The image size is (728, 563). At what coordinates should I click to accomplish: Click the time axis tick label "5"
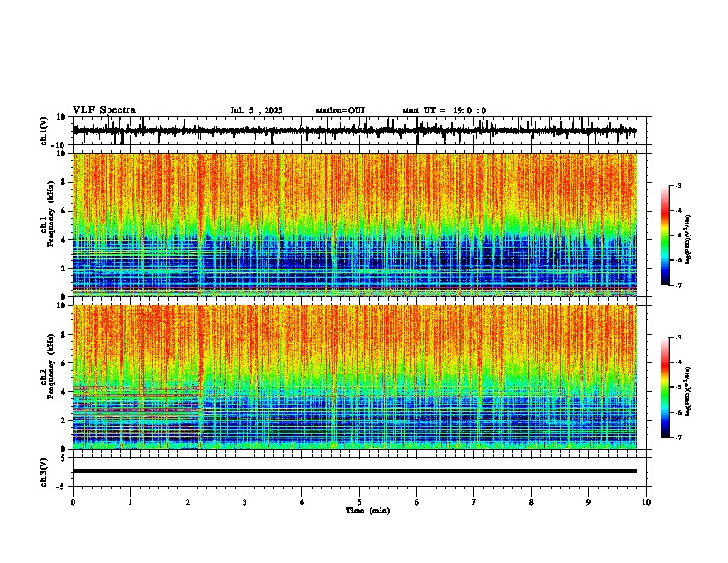(x=359, y=502)
